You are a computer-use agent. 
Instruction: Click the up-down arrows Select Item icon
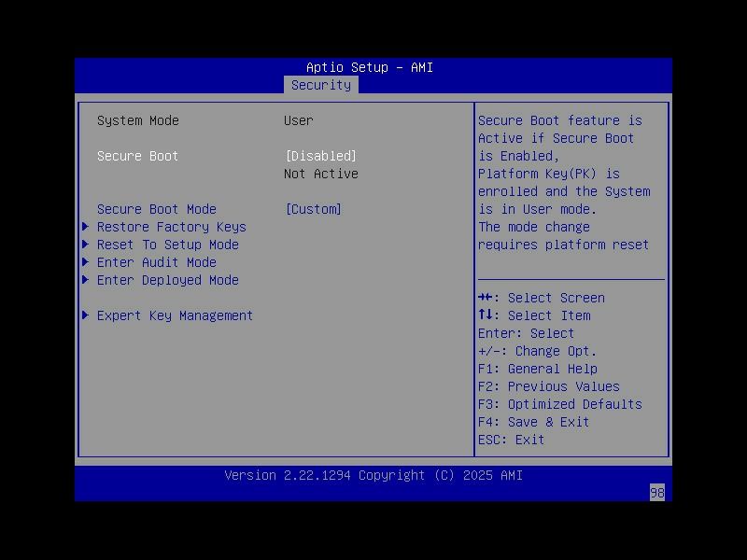click(485, 315)
